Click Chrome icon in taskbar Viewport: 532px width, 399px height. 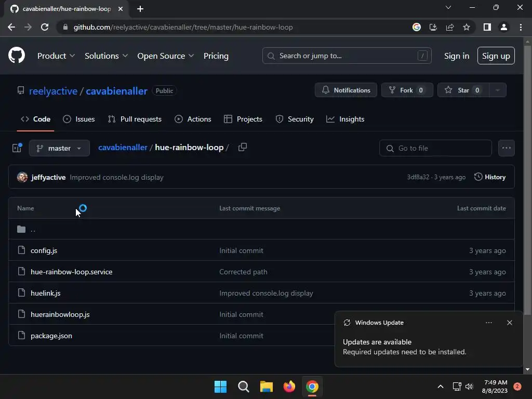(x=312, y=387)
